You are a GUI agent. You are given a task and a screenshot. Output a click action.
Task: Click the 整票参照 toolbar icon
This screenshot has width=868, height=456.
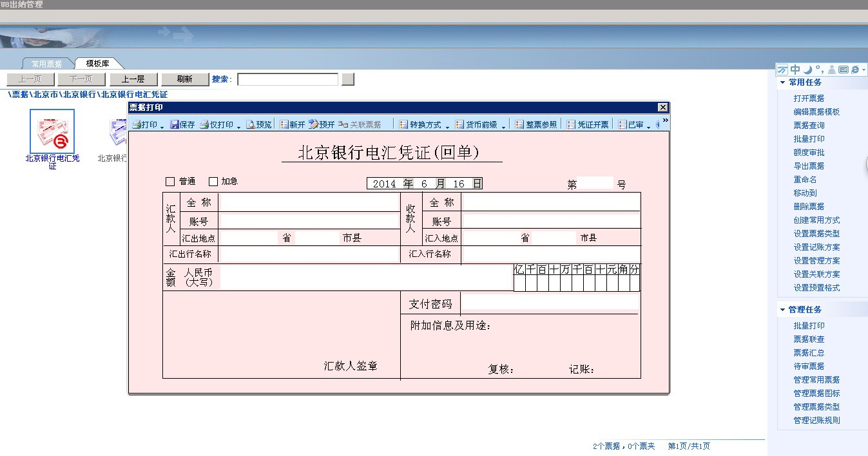pyautogui.click(x=519, y=124)
